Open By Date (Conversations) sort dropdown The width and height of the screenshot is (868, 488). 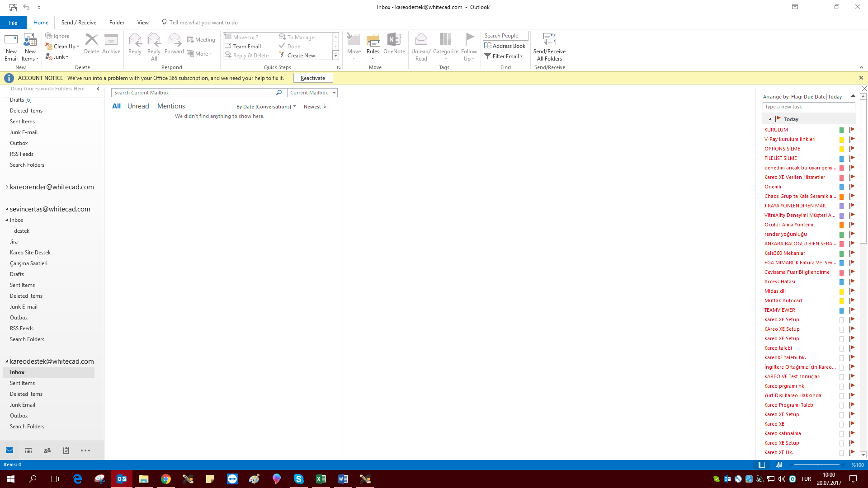[x=266, y=107]
